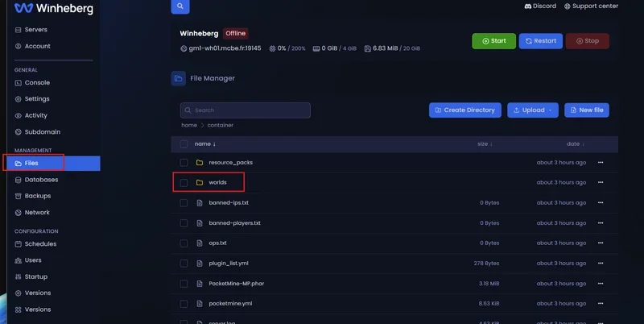Open the Subdomain page
Image resolution: width=644 pixels, height=324 pixels.
pos(38,132)
